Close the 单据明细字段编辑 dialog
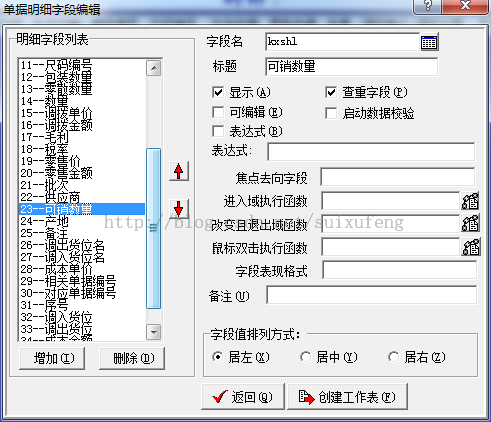491x422 pixels. pos(465,6)
